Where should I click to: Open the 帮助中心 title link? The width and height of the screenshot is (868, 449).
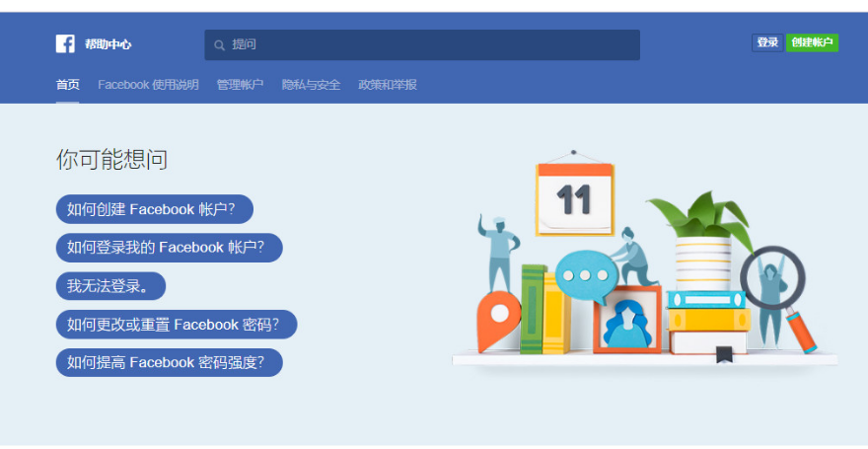pyautogui.click(x=108, y=44)
